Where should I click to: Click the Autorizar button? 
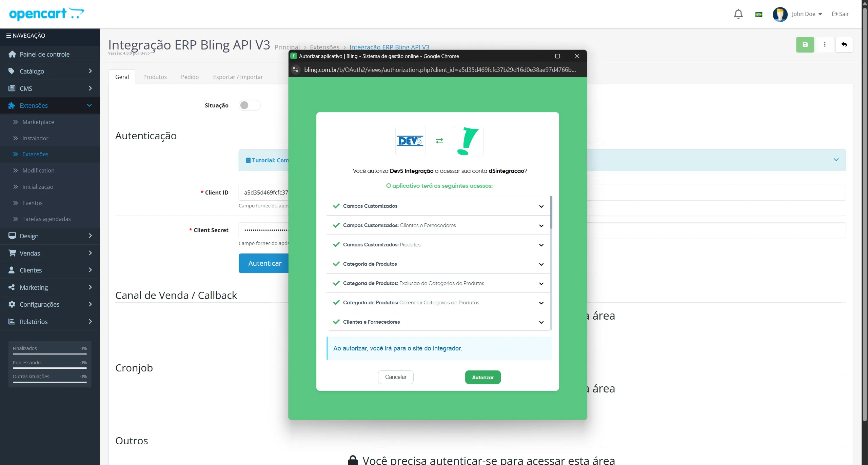483,377
